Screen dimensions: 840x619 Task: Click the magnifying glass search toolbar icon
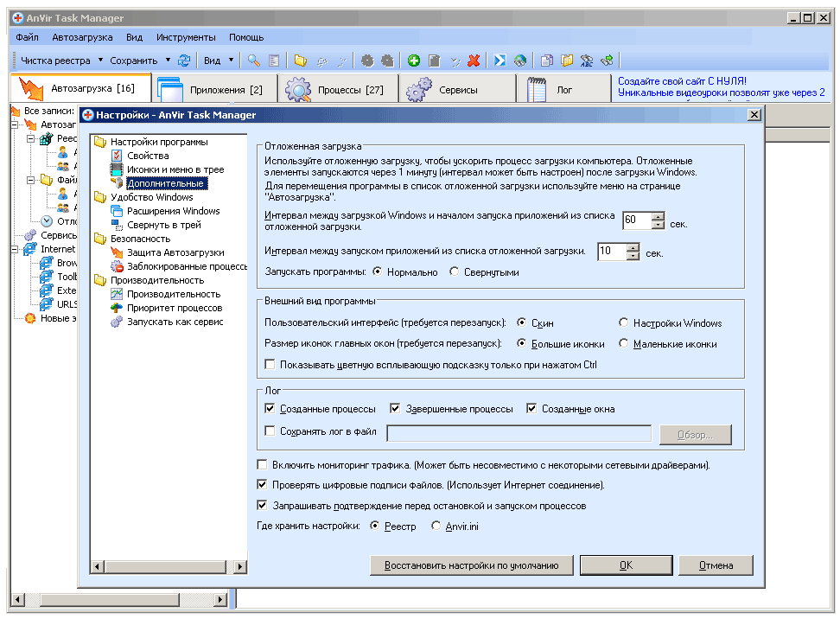pyautogui.click(x=253, y=61)
